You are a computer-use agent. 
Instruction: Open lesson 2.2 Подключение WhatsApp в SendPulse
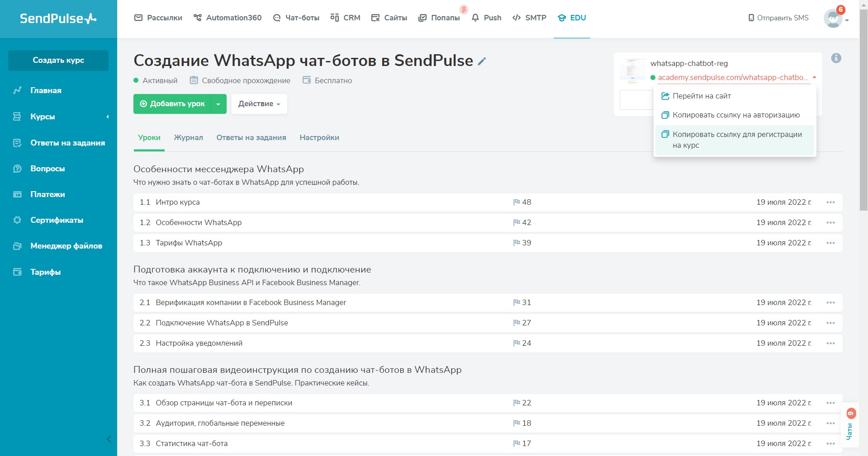pos(488,323)
